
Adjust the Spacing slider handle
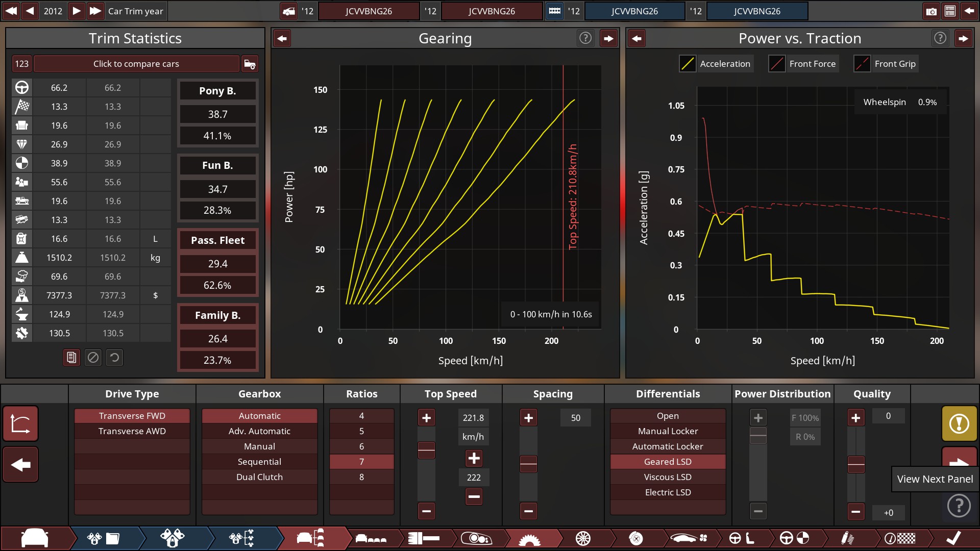[x=528, y=464]
